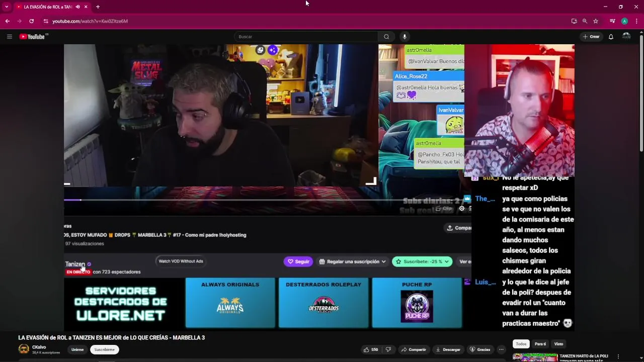Image resolution: width=644 pixels, height=362 pixels.
Task: Click the install/cast icon in address bar
Action: tap(574, 21)
